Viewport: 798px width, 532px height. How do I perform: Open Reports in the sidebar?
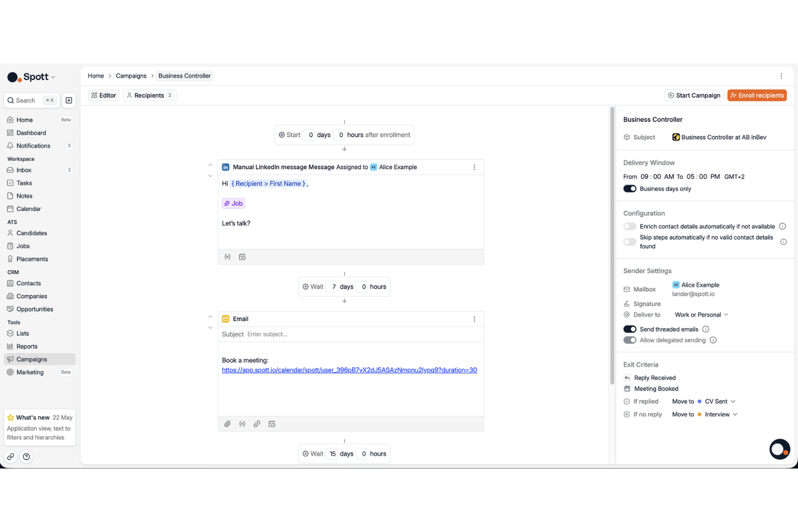40,347
